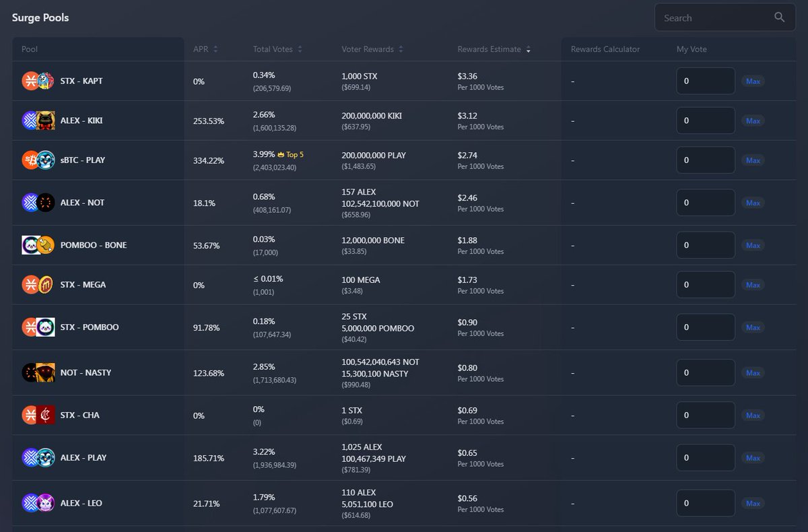Click Max button for ALEX - LEO
The image size is (808, 532).
tap(753, 503)
